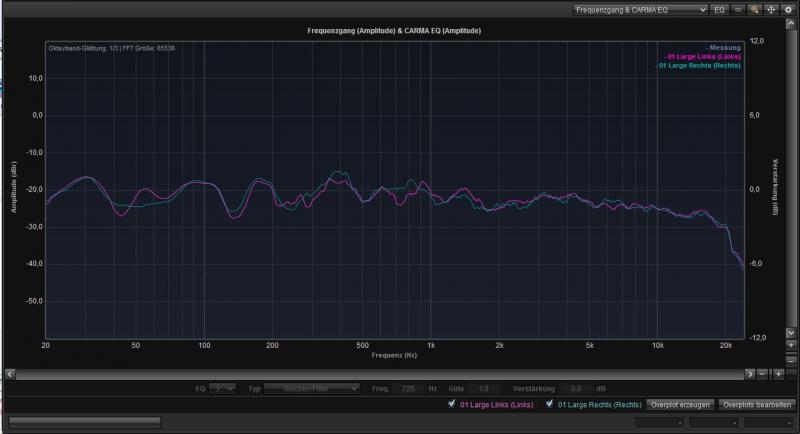Uncheck 01 Large Rechts (Rechts) overplot
800x434 pixels.
pyautogui.click(x=547, y=405)
